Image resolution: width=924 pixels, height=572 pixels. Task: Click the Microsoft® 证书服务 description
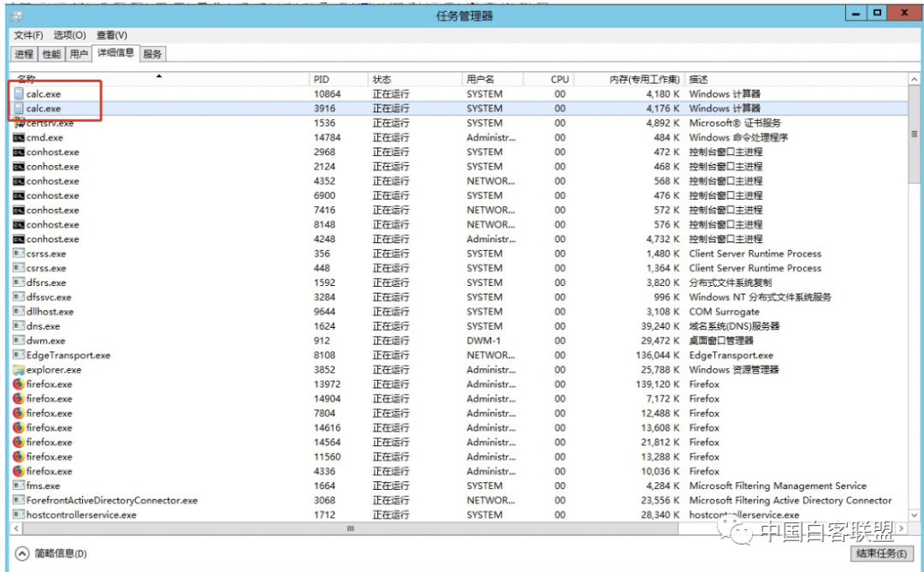(x=735, y=122)
